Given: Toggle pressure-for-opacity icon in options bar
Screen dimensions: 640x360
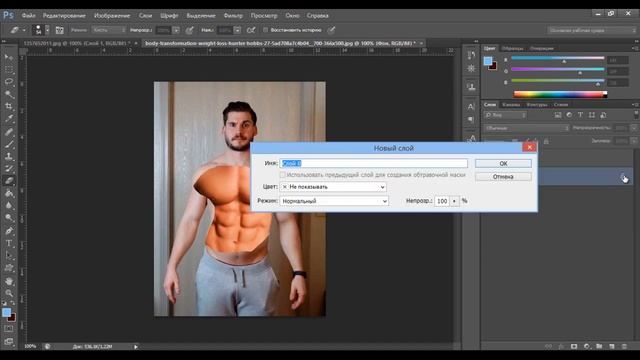Looking at the screenshot, I should 189,30.
